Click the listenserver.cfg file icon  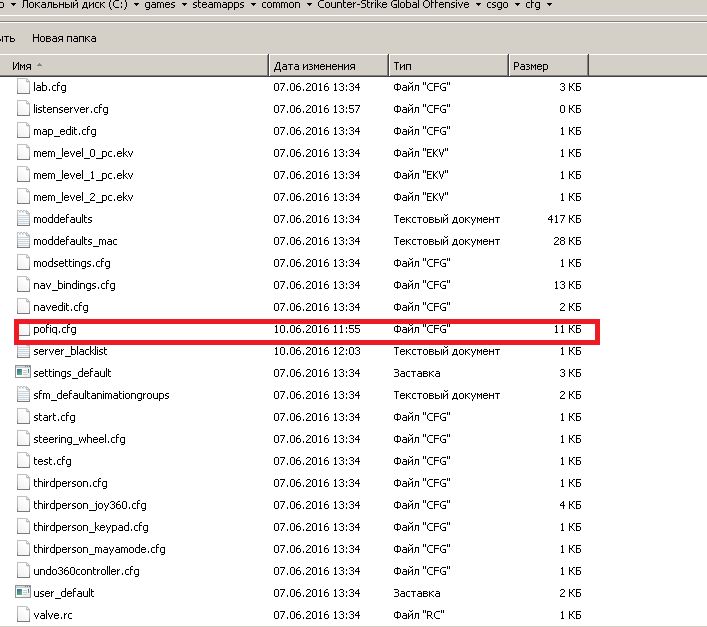(23, 109)
